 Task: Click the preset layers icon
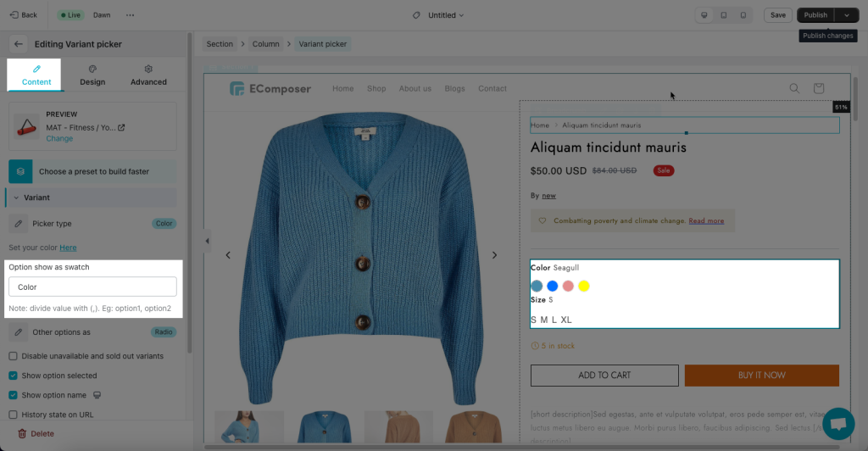tap(20, 171)
